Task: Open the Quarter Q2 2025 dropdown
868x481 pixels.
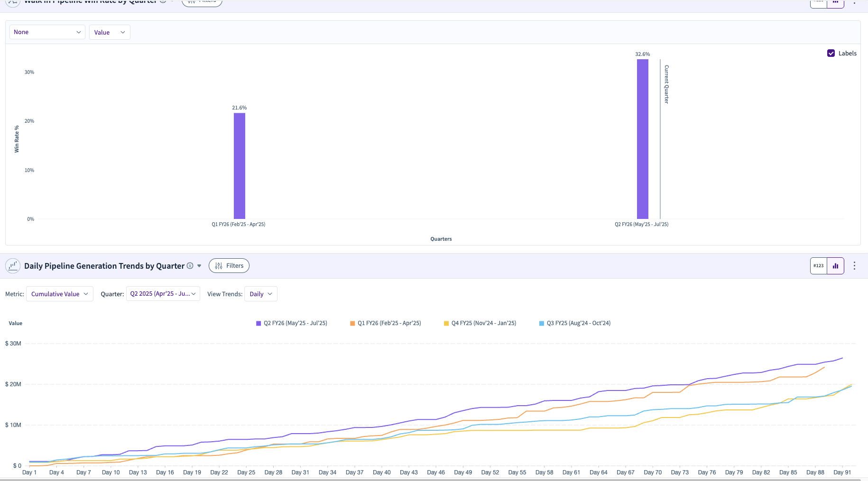Action: coord(163,294)
